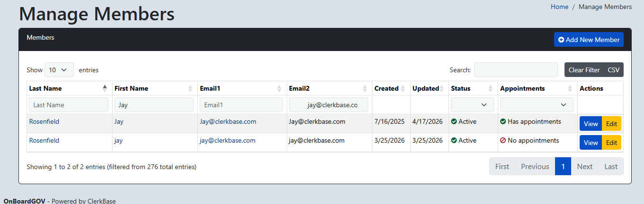The height and width of the screenshot is (204, 644).
Task: Edit member created 3/25/2026
Action: pos(611,143)
